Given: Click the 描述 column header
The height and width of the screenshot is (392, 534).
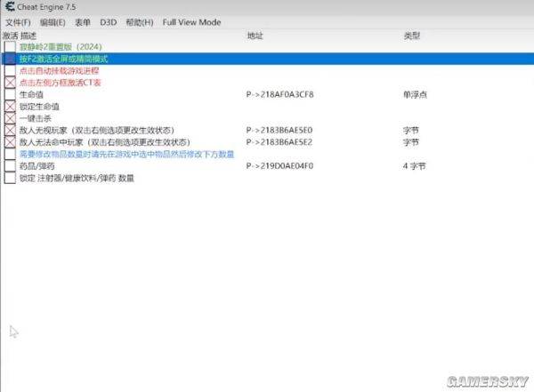Looking at the screenshot, I should coord(28,36).
